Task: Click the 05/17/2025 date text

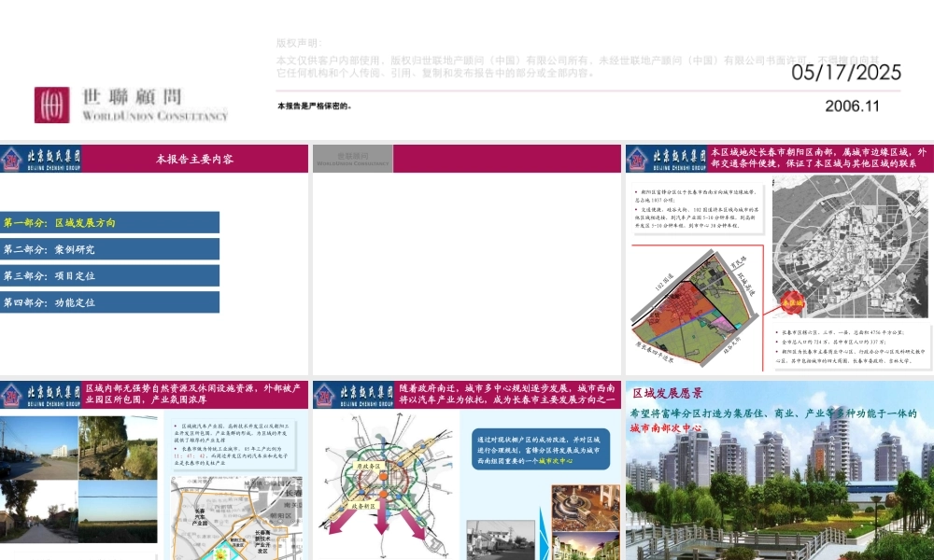Action: 846,73
